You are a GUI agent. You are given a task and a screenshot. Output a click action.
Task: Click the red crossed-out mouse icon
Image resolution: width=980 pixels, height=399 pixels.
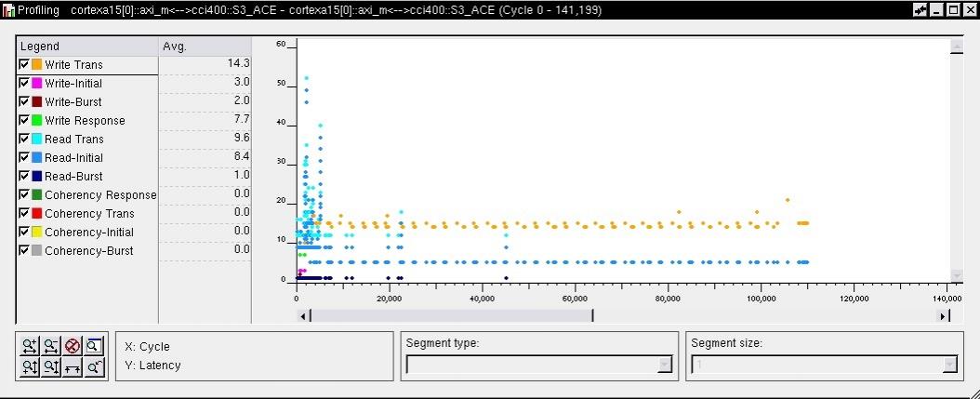73,345
